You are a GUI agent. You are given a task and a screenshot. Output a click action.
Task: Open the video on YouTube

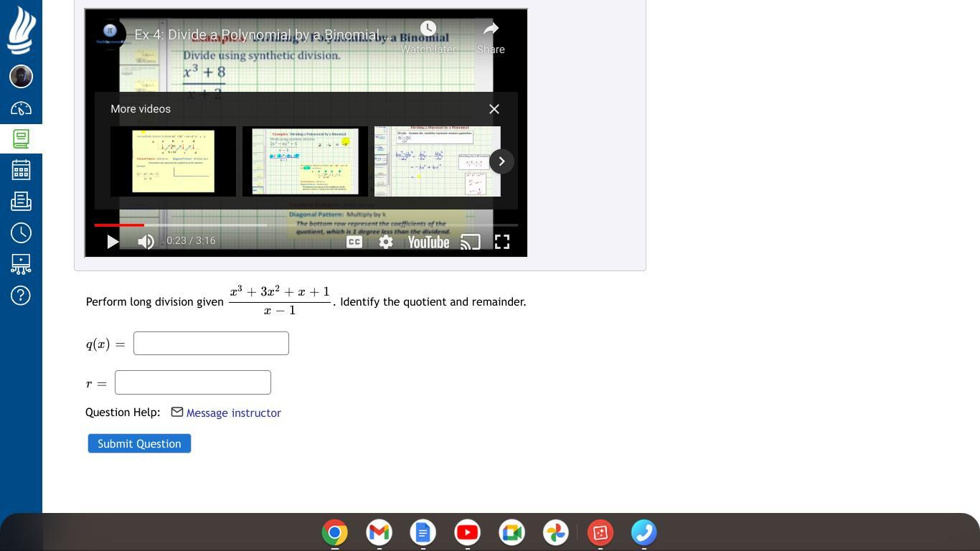[428, 242]
